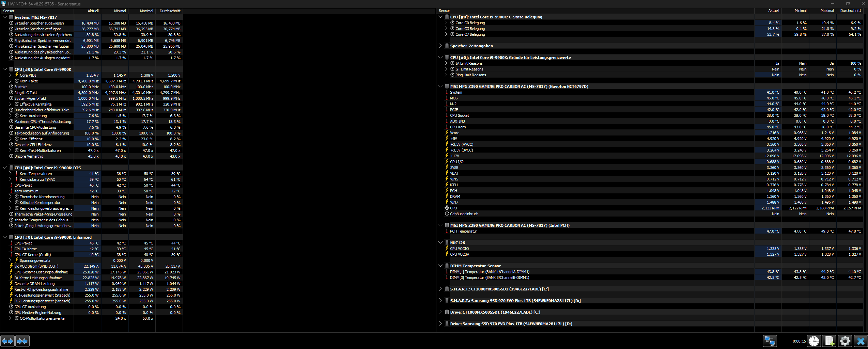Click lightning icon beside IA-Kerne Leistungsaufnahme

point(11,278)
